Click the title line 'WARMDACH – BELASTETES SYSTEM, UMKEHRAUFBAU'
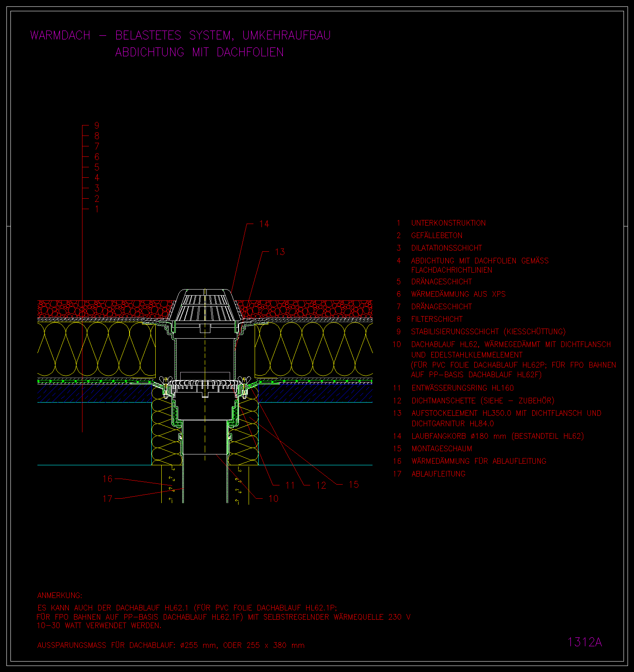This screenshot has width=634, height=672. (x=180, y=35)
